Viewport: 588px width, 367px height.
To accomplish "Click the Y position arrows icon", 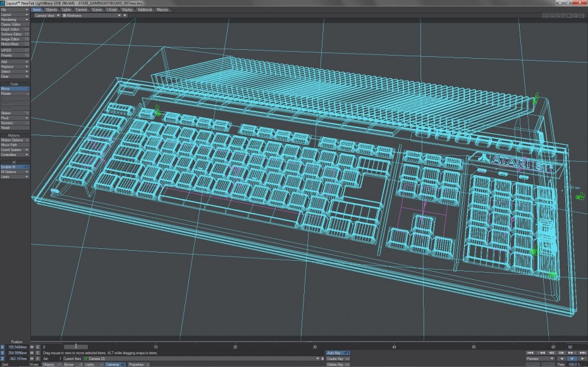I will [32, 352].
